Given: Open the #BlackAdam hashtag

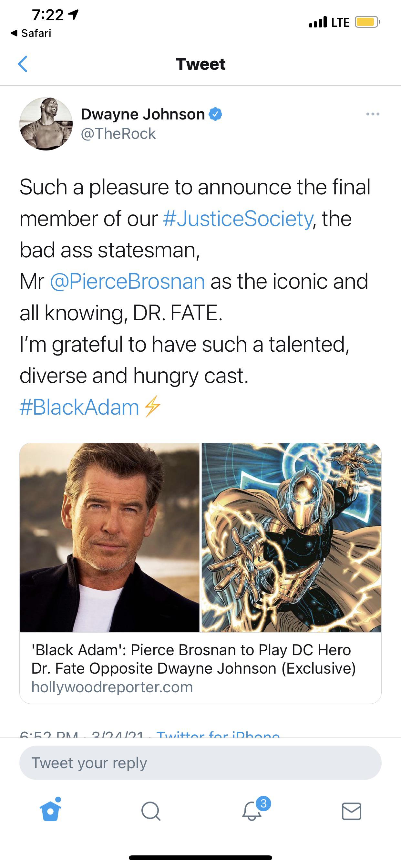Looking at the screenshot, I should 79,407.
